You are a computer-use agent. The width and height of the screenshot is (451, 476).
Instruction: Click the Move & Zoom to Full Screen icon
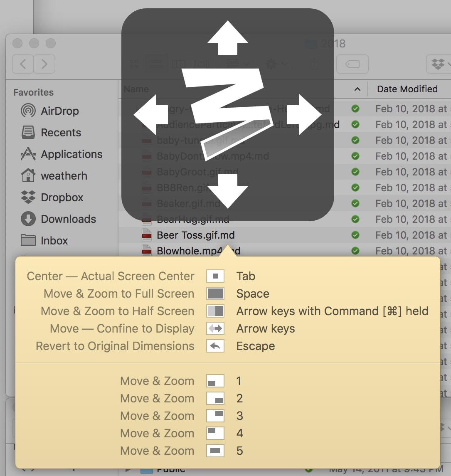[215, 293]
